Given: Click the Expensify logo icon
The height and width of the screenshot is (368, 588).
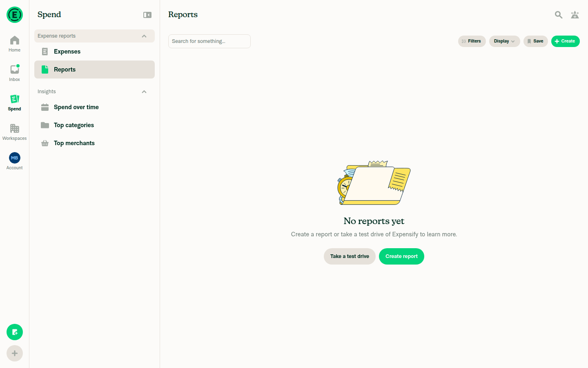Looking at the screenshot, I should (x=15, y=15).
